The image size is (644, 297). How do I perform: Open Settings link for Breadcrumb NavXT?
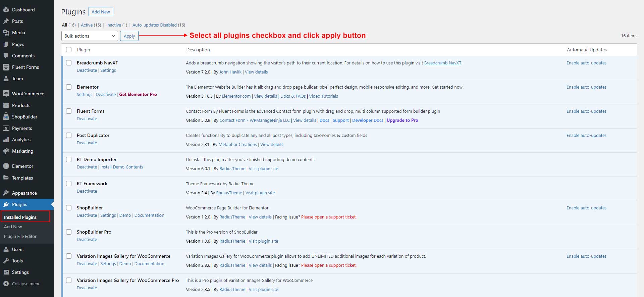108,70
